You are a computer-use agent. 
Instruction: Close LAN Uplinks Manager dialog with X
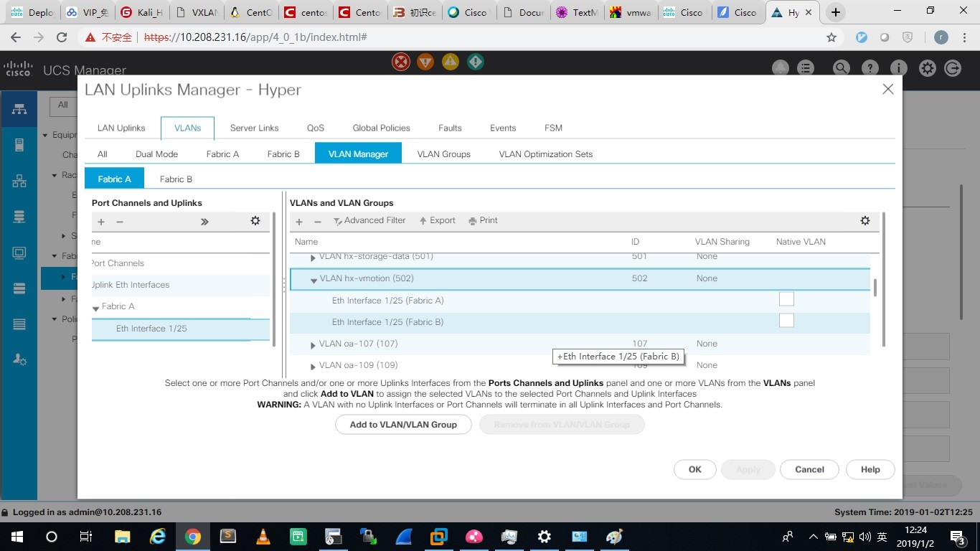tap(887, 89)
